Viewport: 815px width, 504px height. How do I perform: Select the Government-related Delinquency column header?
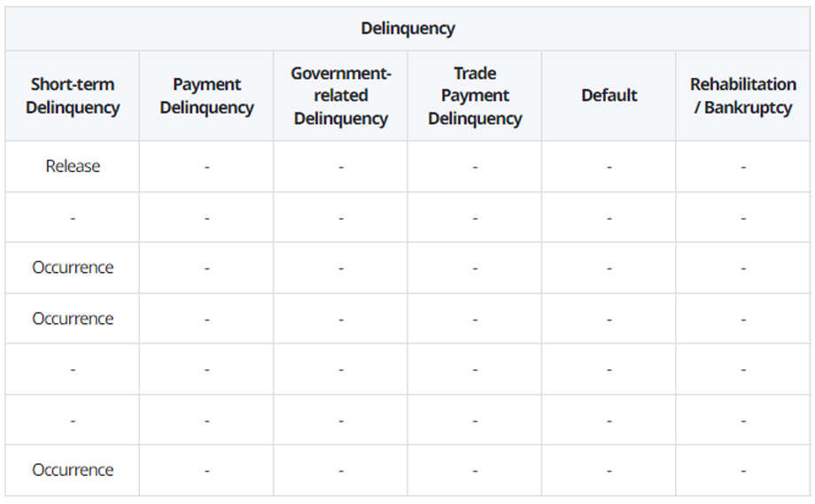coord(341,96)
